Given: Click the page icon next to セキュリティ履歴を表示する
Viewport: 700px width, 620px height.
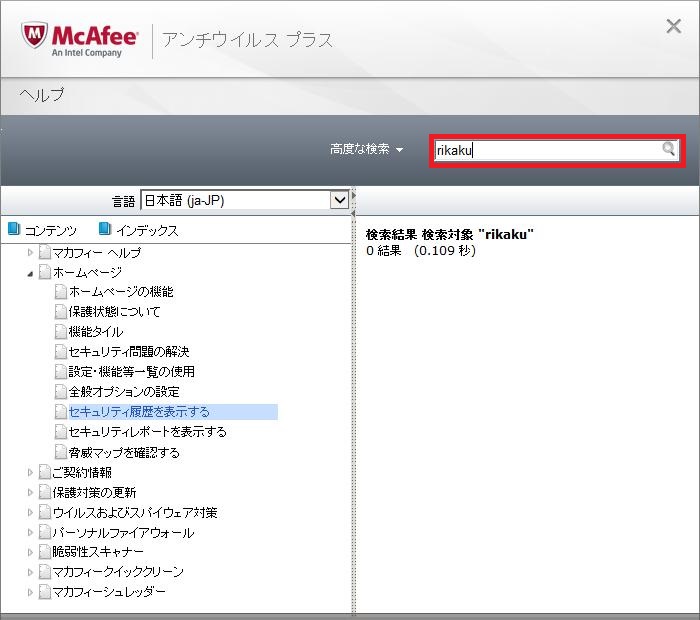Looking at the screenshot, I should 61,412.
